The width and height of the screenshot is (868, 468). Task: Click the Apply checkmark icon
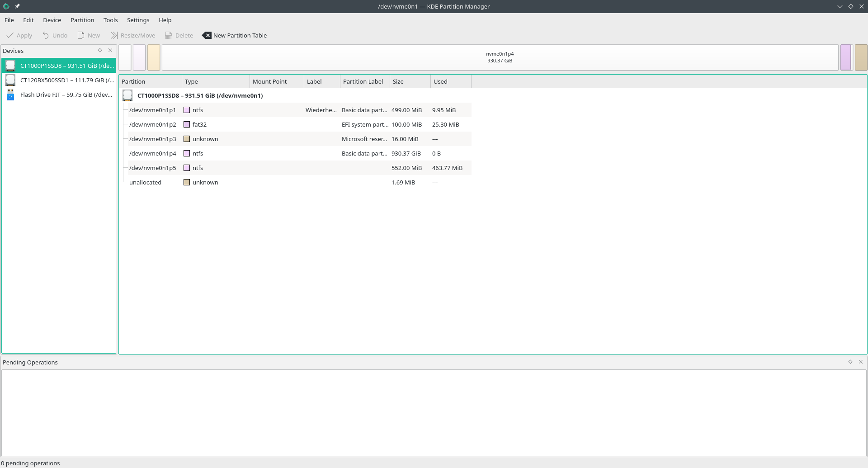[x=10, y=35]
